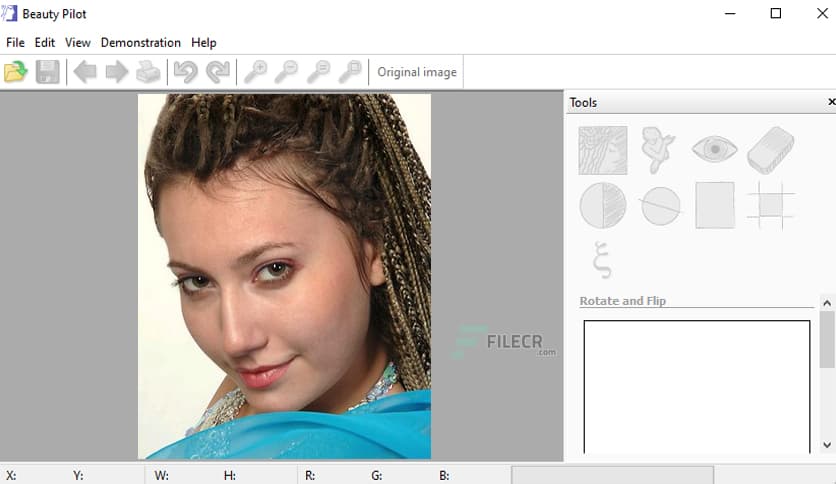Click the Tools panel scrollbar thumb

827,340
